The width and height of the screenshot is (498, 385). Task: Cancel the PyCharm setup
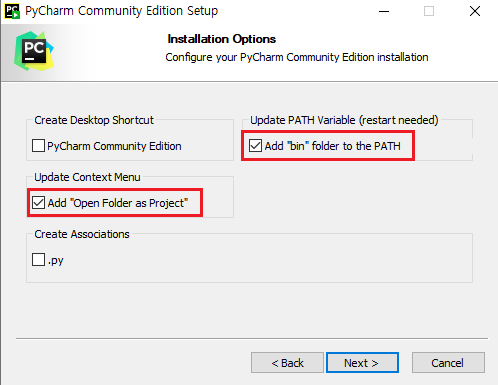coord(448,363)
